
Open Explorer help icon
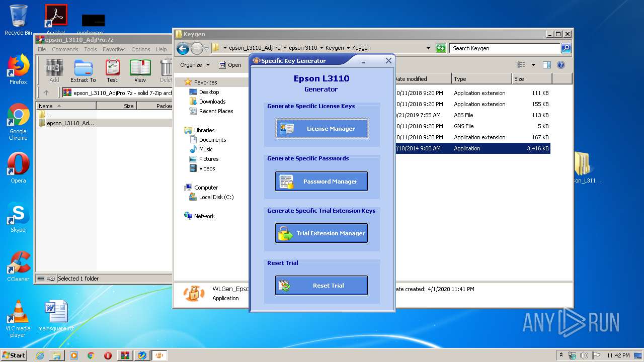pyautogui.click(x=561, y=65)
